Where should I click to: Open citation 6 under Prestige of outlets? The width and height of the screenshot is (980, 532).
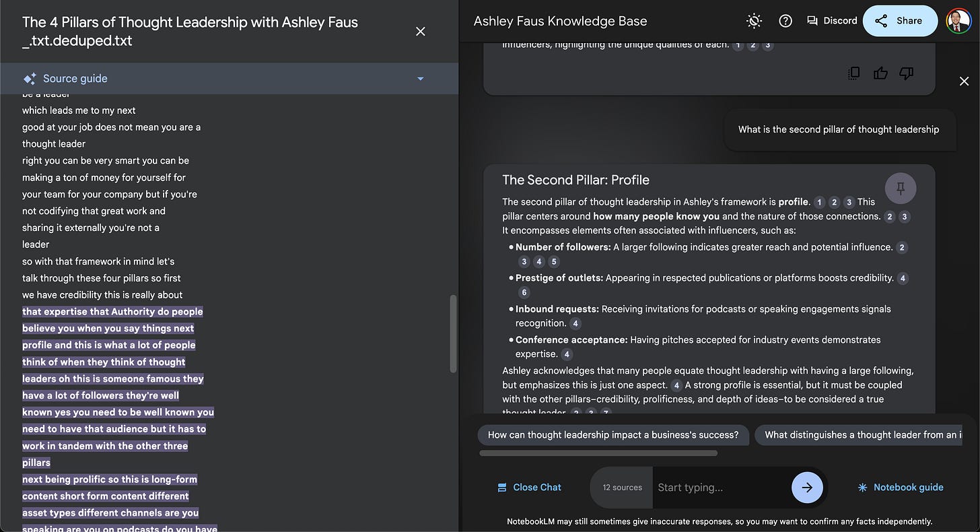click(524, 292)
